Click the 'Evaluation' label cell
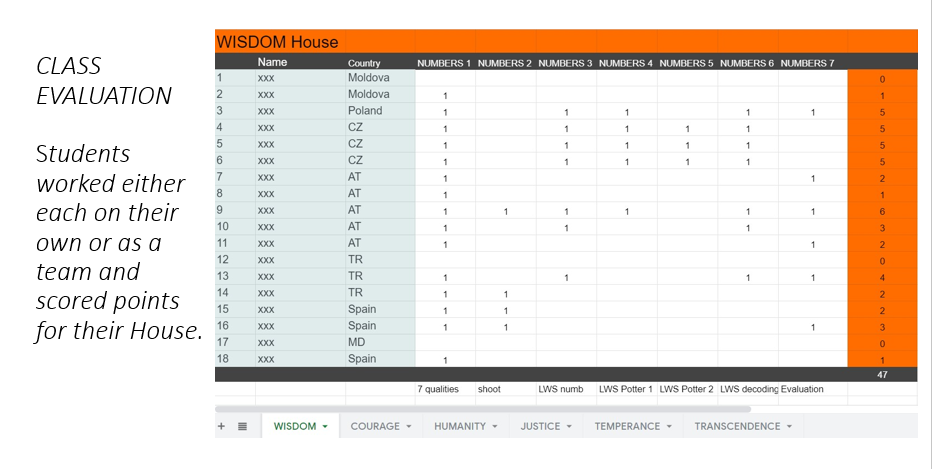Image resolution: width=932 pixels, height=469 pixels. [802, 389]
